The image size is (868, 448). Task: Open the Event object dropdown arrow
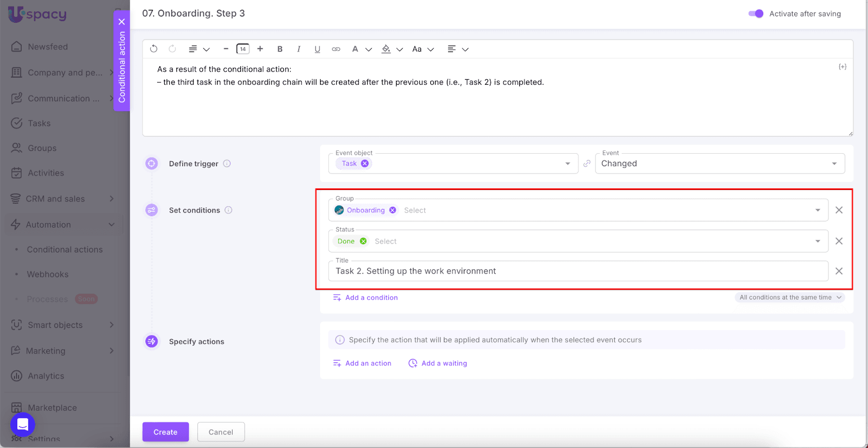coord(567,163)
